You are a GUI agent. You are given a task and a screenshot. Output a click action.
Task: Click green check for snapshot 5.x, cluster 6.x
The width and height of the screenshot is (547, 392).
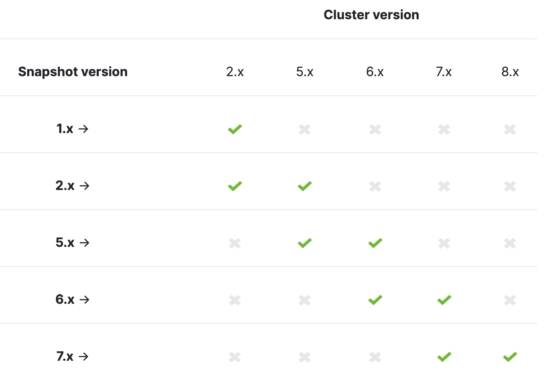(x=375, y=243)
